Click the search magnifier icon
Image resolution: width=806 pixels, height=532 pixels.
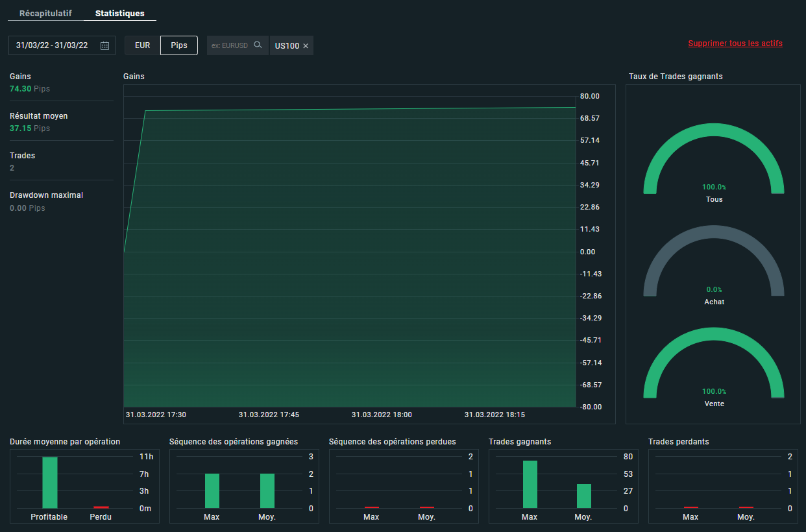click(x=258, y=45)
